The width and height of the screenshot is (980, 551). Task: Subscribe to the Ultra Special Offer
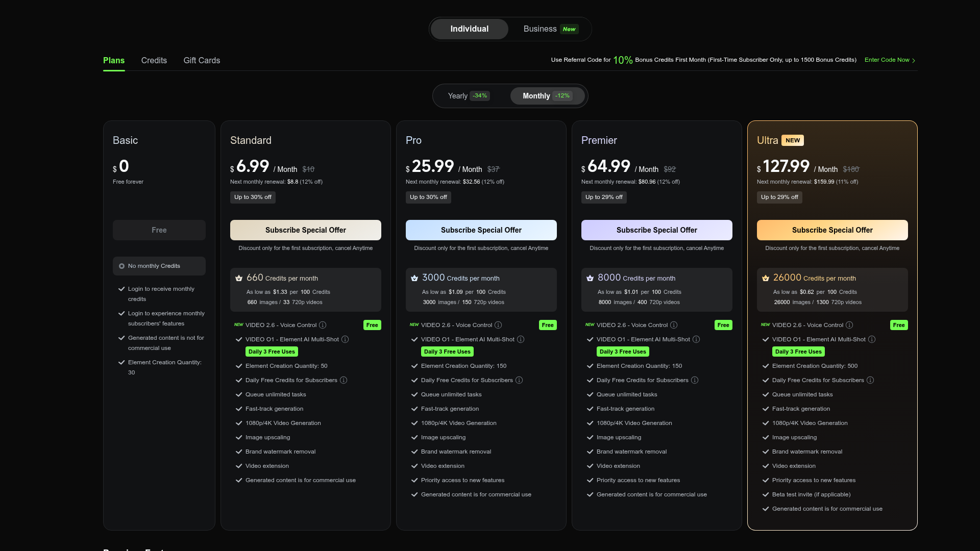point(832,230)
